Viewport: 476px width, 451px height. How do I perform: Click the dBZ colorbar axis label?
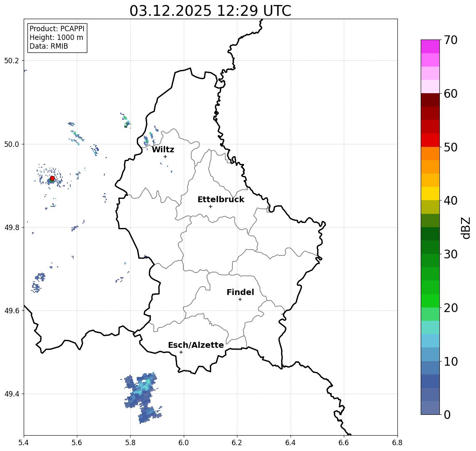point(466,228)
